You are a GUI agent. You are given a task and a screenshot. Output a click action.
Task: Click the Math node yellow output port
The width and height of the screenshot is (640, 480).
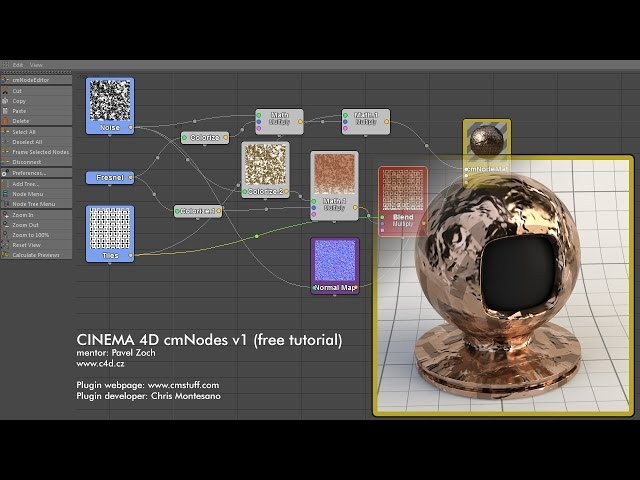click(x=300, y=122)
